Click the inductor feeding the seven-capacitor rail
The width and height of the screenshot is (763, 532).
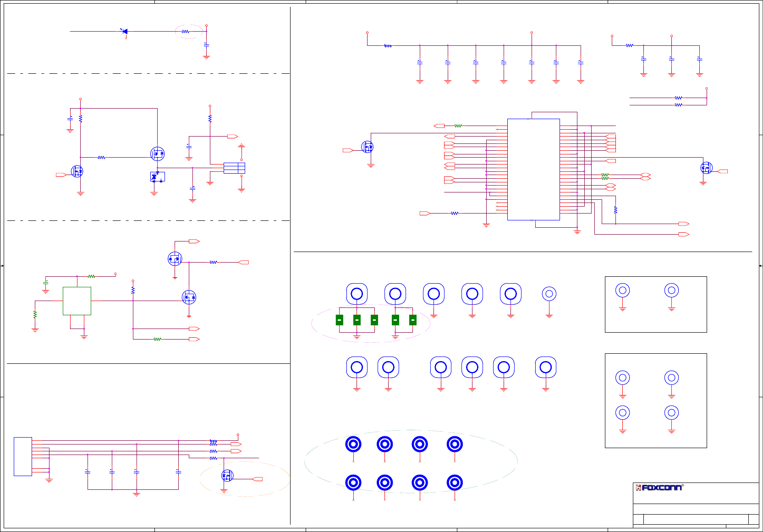pyautogui.click(x=388, y=46)
